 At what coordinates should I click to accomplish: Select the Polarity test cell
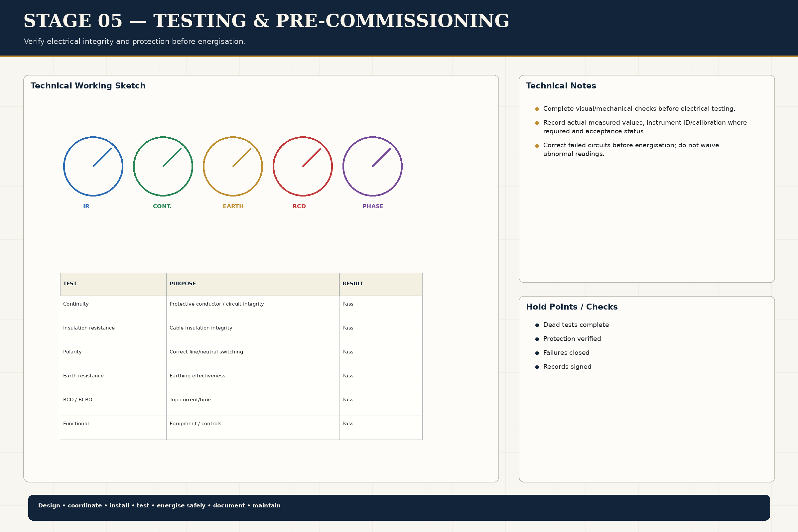(x=113, y=356)
